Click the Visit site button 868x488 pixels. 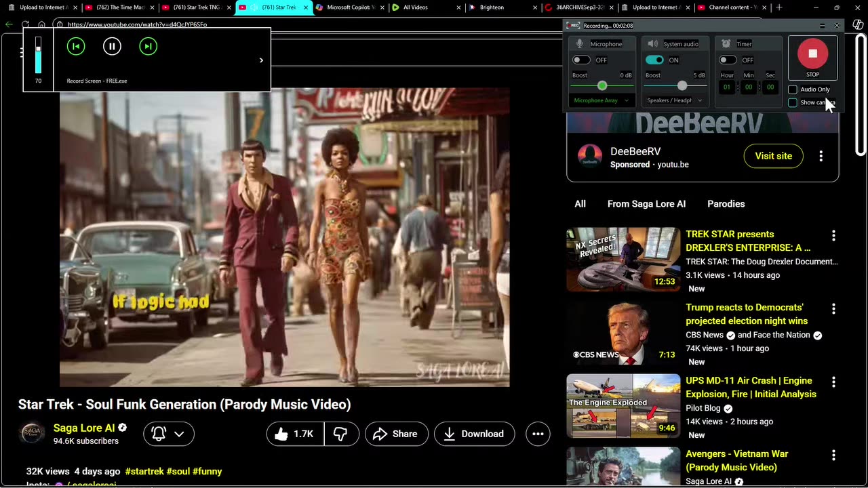(773, 156)
